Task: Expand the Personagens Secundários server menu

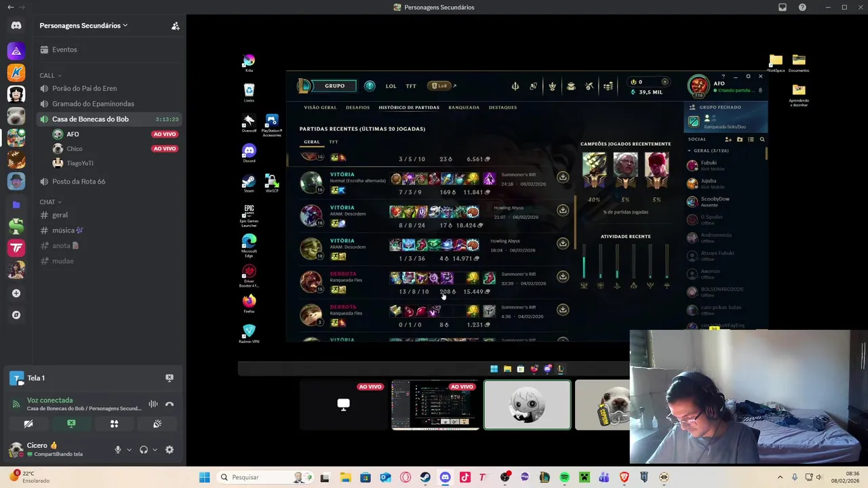Action: (x=83, y=26)
